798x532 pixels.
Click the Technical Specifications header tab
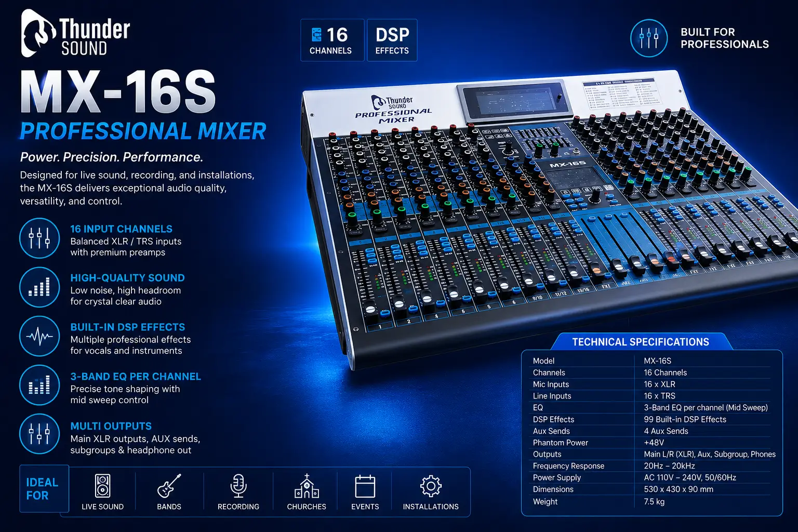pos(641,342)
